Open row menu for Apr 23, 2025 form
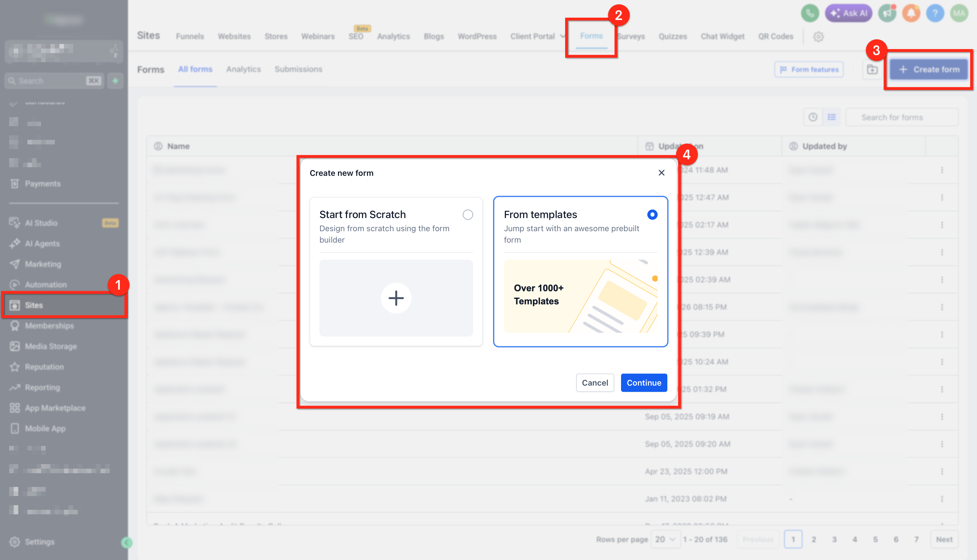Viewport: 977px width, 560px height. pyautogui.click(x=942, y=472)
